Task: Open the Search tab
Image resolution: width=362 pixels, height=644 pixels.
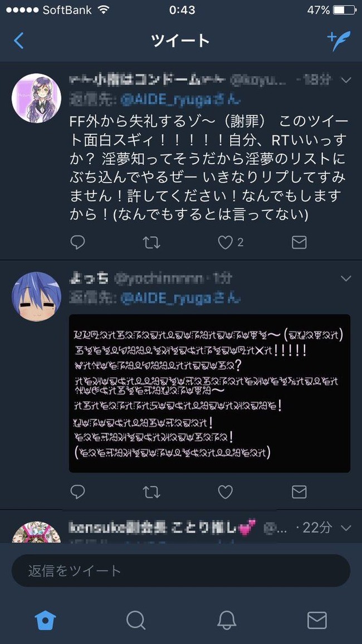Action: (136, 620)
